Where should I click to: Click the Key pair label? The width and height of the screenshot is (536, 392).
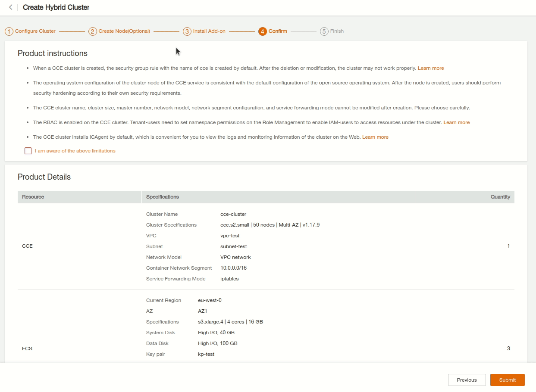[156, 354]
